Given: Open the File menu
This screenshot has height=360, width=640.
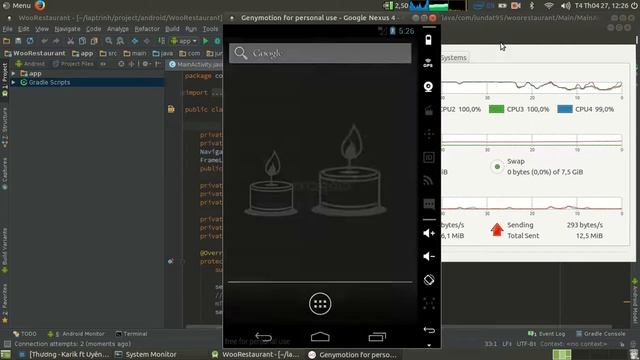Looking at the screenshot, I should coord(7,29).
